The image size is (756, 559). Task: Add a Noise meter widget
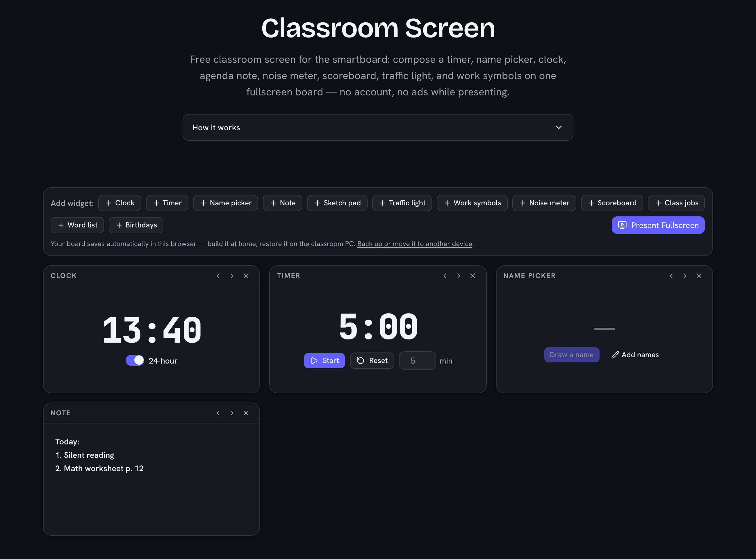coord(544,203)
